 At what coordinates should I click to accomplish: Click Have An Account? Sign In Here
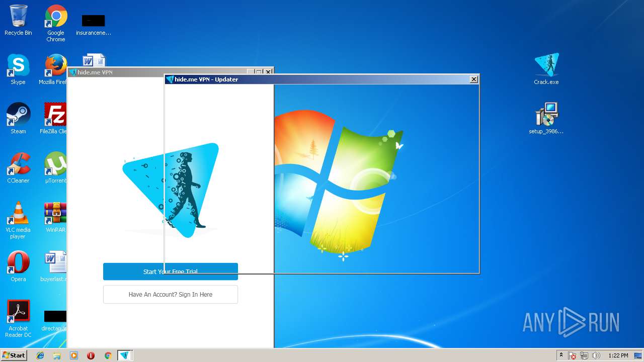[171, 295]
